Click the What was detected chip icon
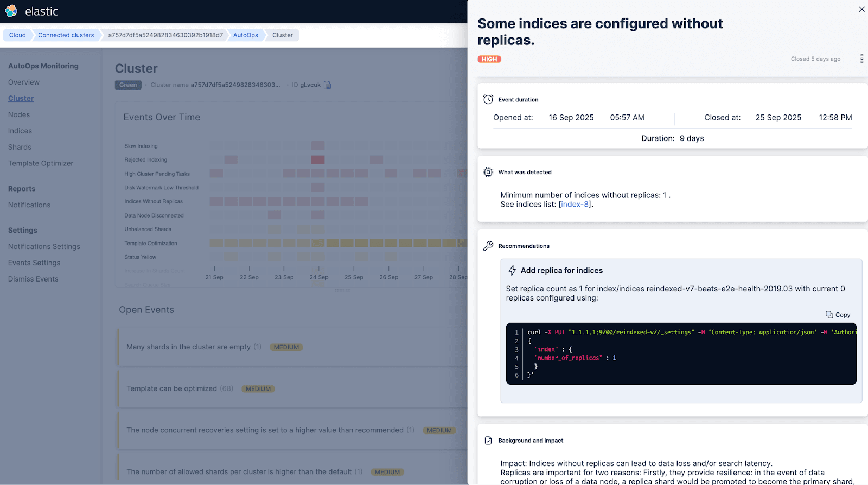This screenshot has height=485, width=868. (x=488, y=173)
